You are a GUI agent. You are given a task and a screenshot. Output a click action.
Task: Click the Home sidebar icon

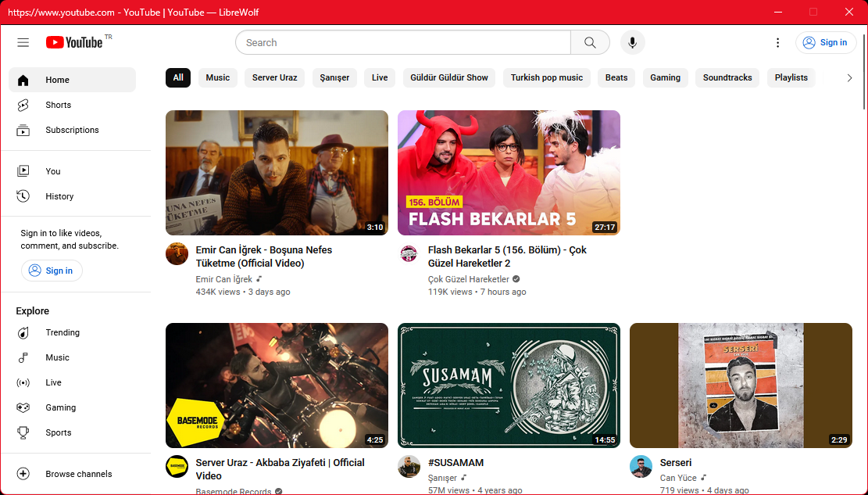(23, 80)
